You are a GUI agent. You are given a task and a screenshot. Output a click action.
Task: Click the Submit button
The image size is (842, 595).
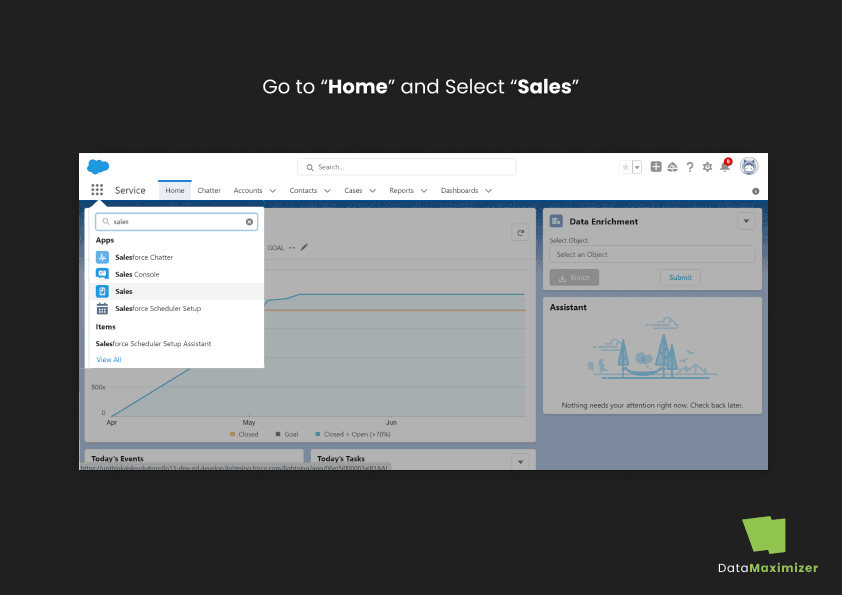pos(680,278)
